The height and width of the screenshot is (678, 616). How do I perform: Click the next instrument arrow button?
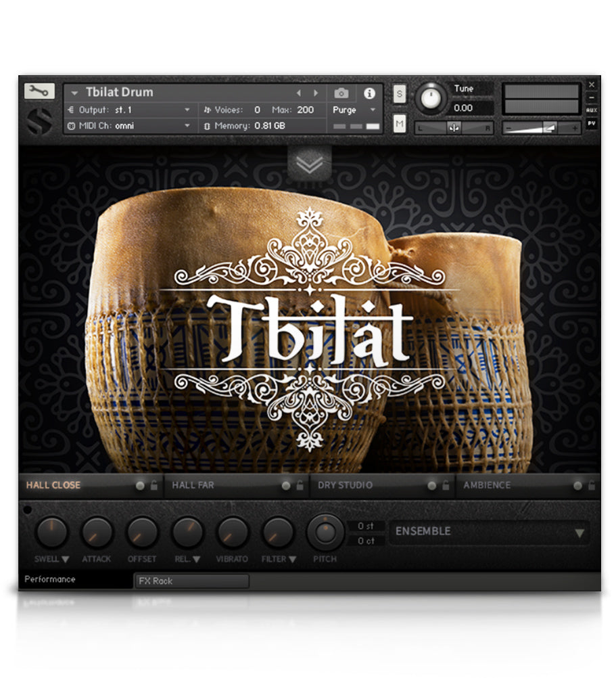point(315,91)
